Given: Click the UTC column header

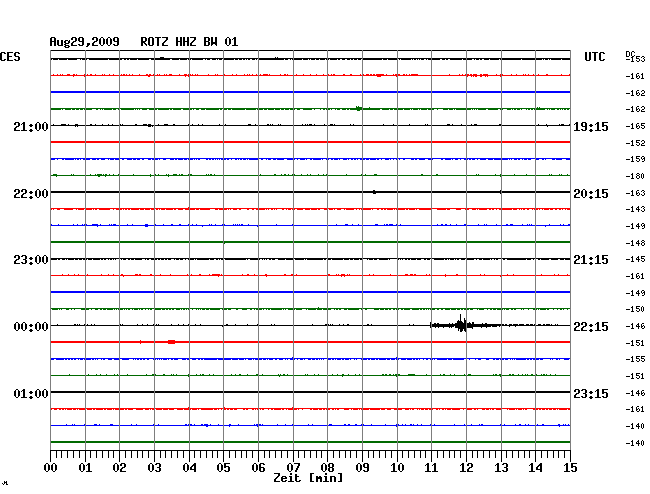Looking at the screenshot, I should pyautogui.click(x=594, y=57).
